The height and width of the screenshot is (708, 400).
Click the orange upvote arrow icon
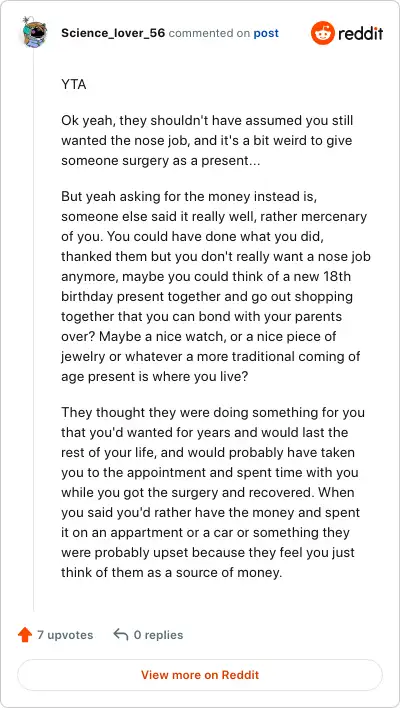25,635
